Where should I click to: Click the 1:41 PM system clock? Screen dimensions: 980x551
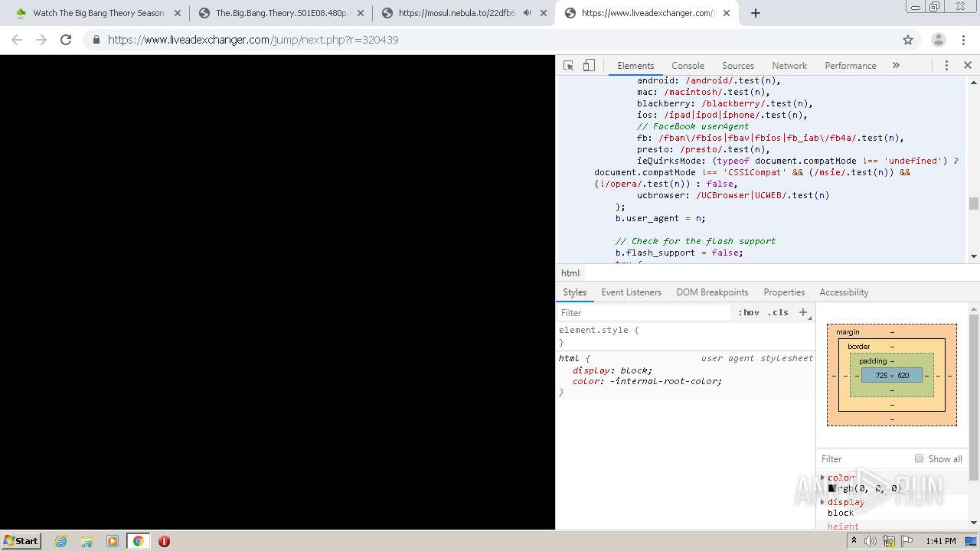940,541
